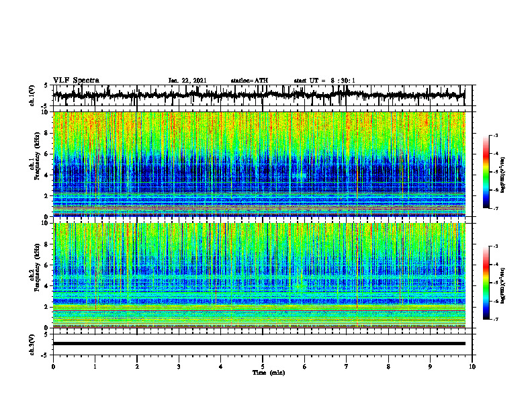The width and height of the screenshot is (532, 411).
Task: Click the "4" kHz tick on ch.1 axis
Action: coord(47,175)
